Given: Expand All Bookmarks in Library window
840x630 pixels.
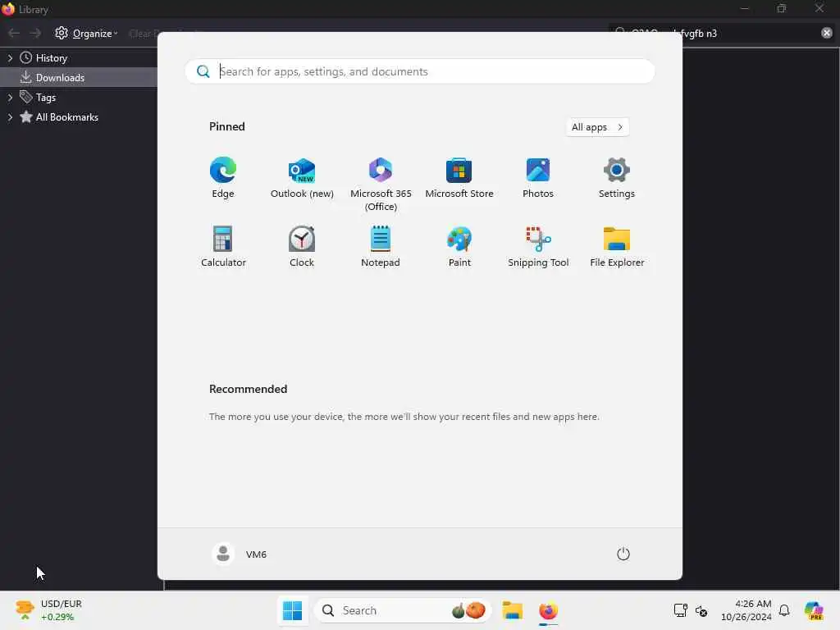Looking at the screenshot, I should tap(10, 116).
